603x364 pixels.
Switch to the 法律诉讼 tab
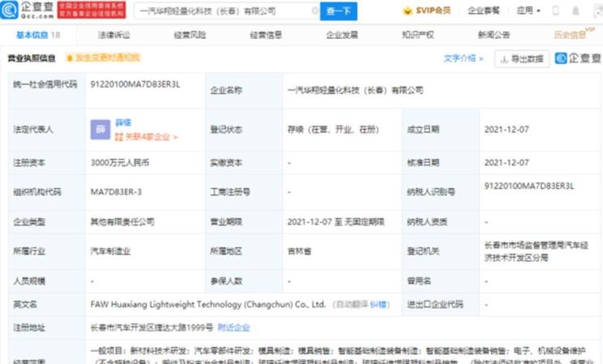click(113, 35)
